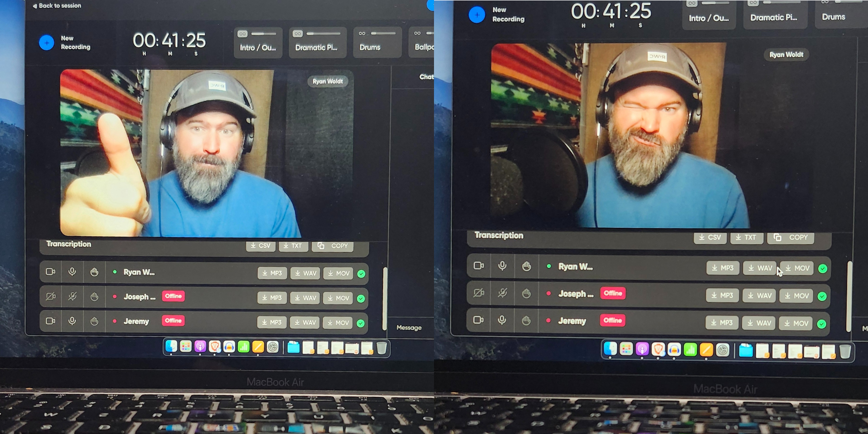Image resolution: width=868 pixels, height=434 pixels.
Task: Click the Message input field
Action: point(408,327)
